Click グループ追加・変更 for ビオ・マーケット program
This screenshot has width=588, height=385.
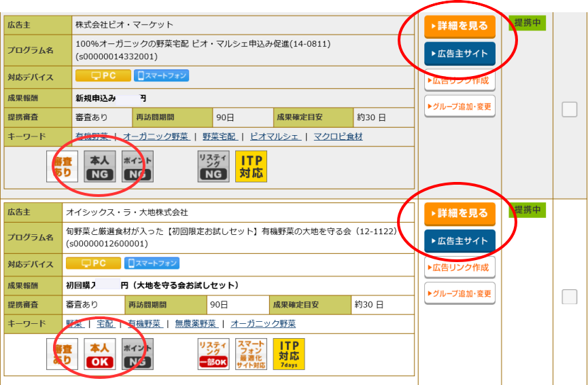click(x=460, y=107)
